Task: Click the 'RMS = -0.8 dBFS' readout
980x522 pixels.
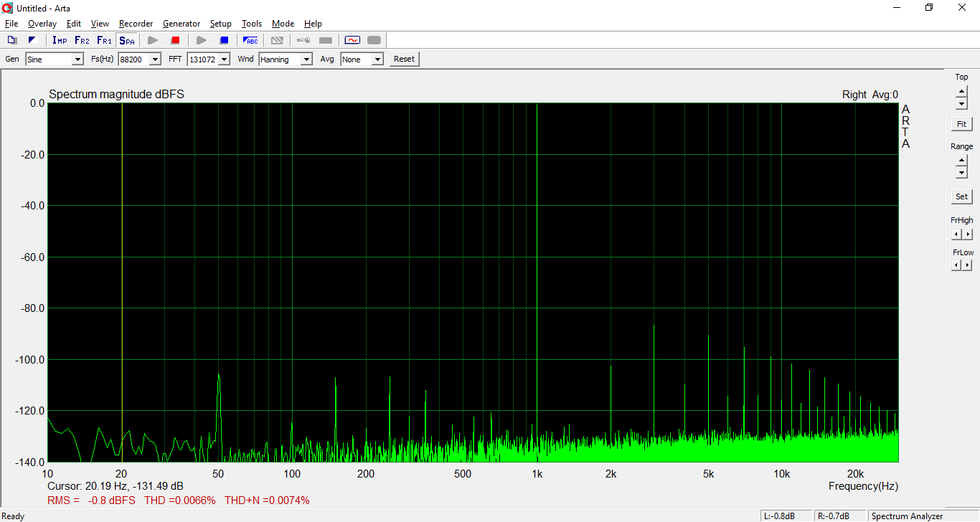Action: point(91,500)
